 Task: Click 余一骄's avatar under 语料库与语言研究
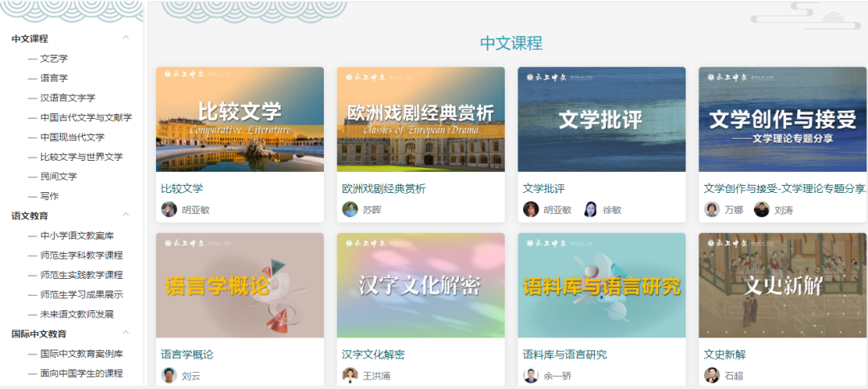531,375
